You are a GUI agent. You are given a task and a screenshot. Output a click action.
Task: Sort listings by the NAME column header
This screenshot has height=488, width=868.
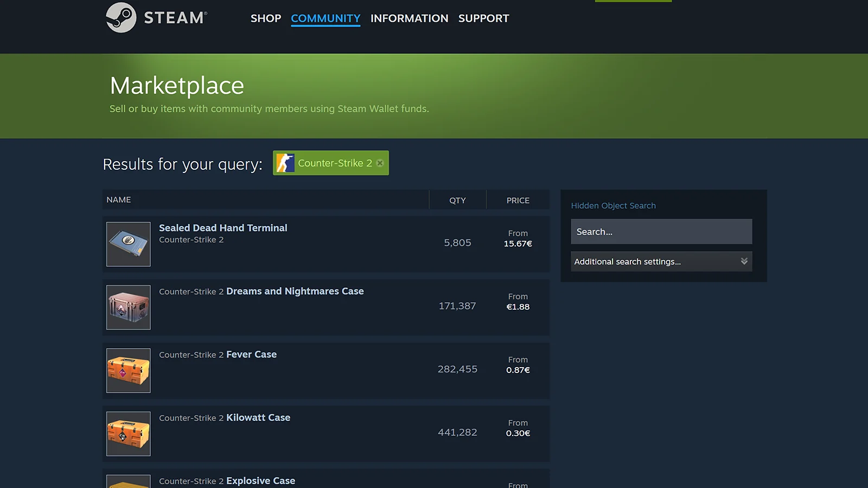point(119,200)
